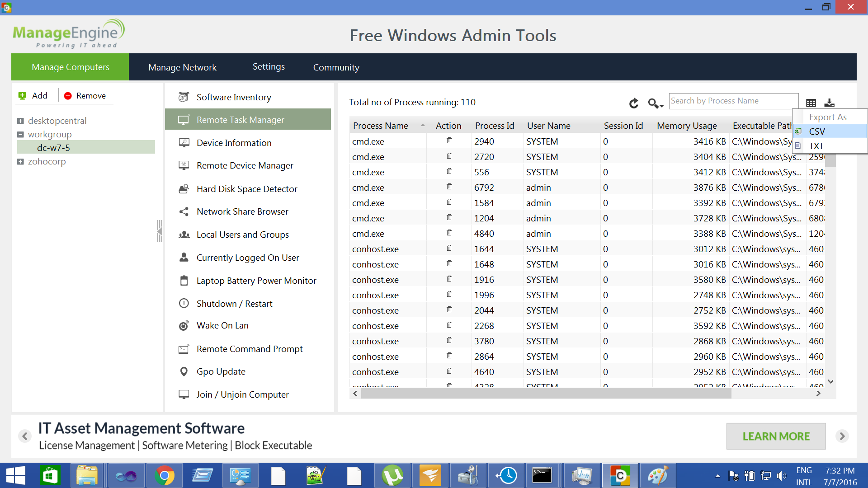The width and height of the screenshot is (868, 488).
Task: Click the horizontal scrollbar of process table
Action: tap(546, 394)
